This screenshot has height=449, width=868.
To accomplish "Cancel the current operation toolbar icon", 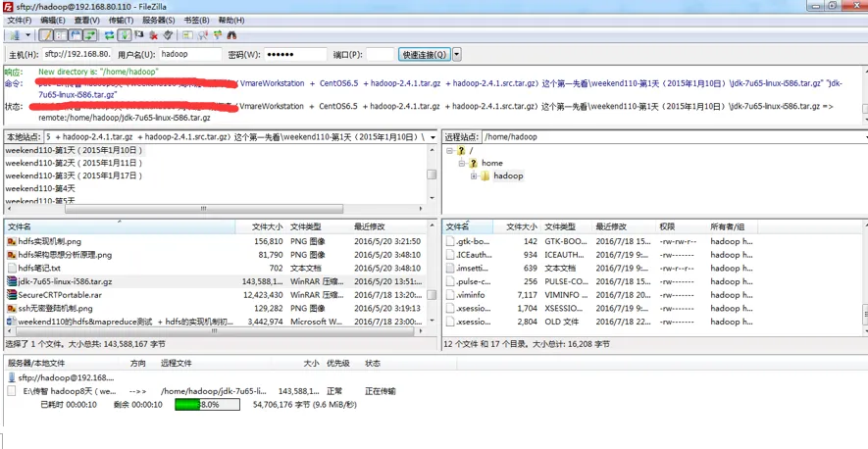I will coord(139,35).
